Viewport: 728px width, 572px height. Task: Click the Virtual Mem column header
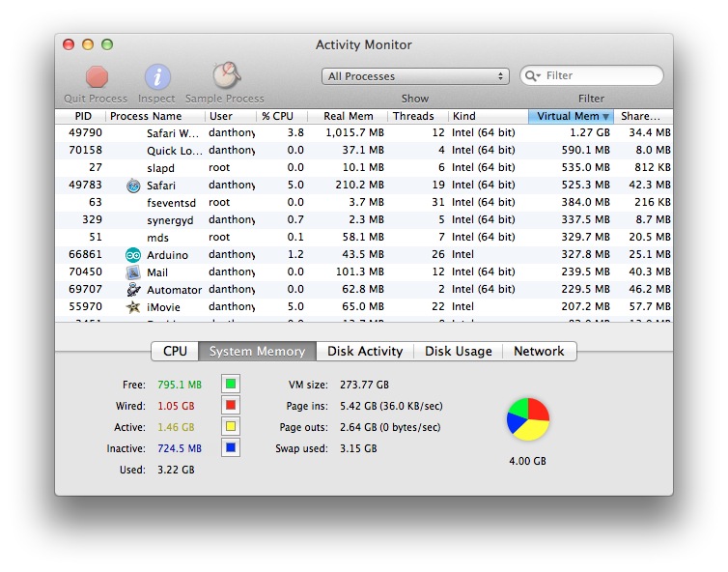coord(571,116)
